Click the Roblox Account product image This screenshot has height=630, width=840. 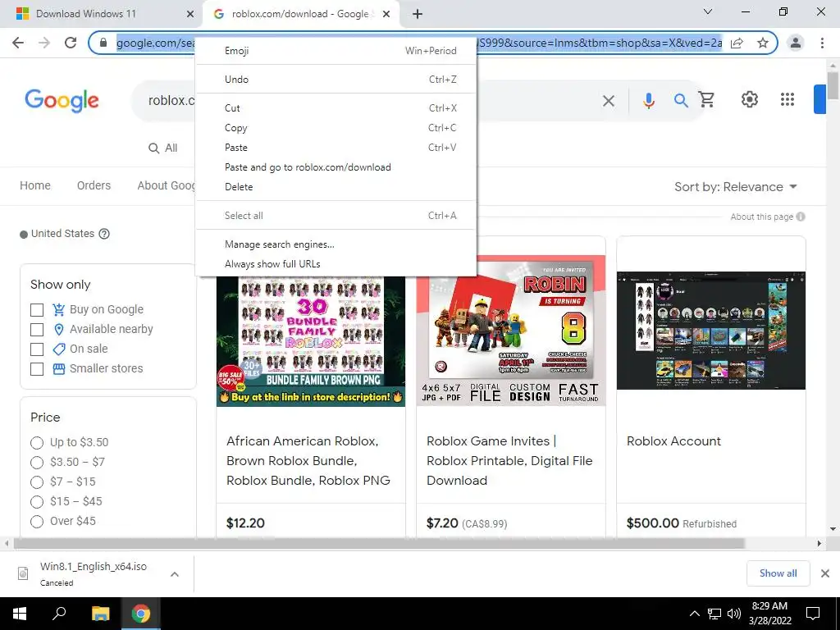pos(711,331)
